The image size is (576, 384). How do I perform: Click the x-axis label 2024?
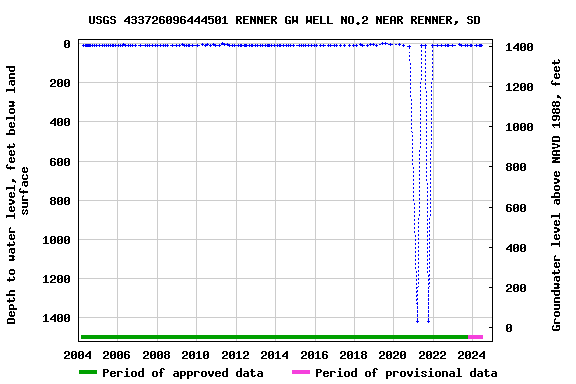(x=472, y=355)
